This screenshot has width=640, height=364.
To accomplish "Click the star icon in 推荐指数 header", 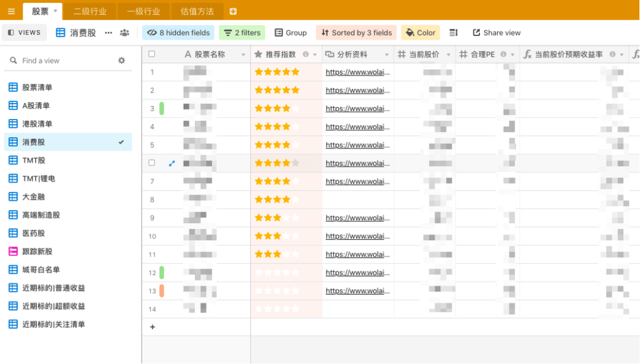I will (x=258, y=54).
